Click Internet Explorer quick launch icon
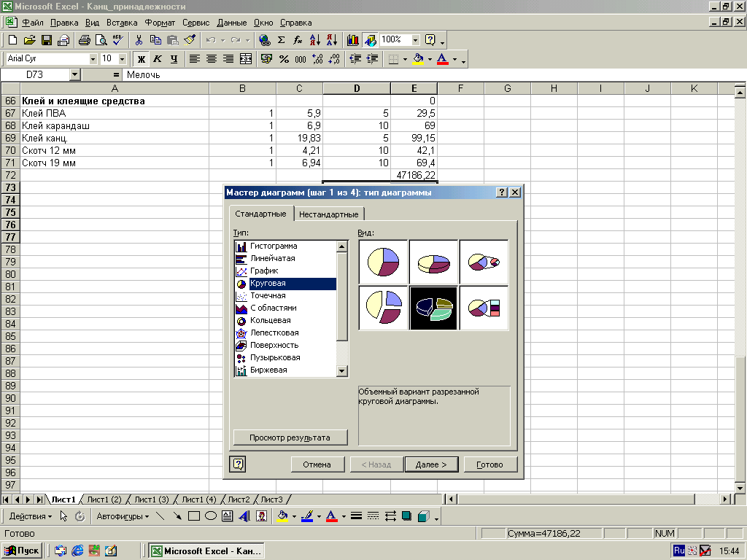 click(x=77, y=551)
